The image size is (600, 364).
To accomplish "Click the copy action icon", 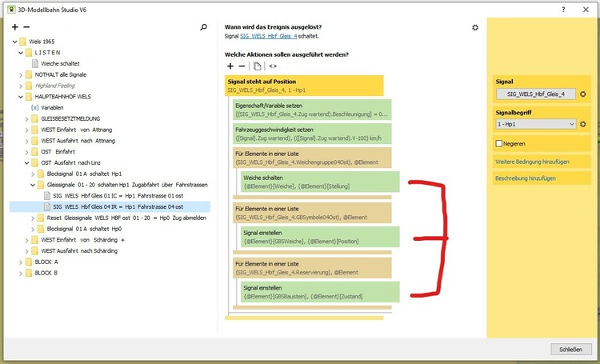I will point(258,66).
